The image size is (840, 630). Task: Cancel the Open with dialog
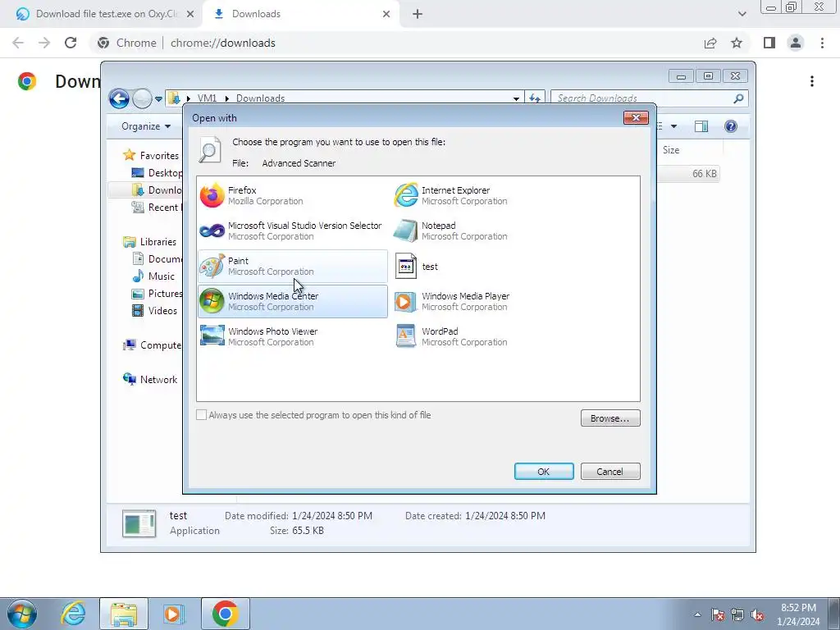(x=610, y=472)
